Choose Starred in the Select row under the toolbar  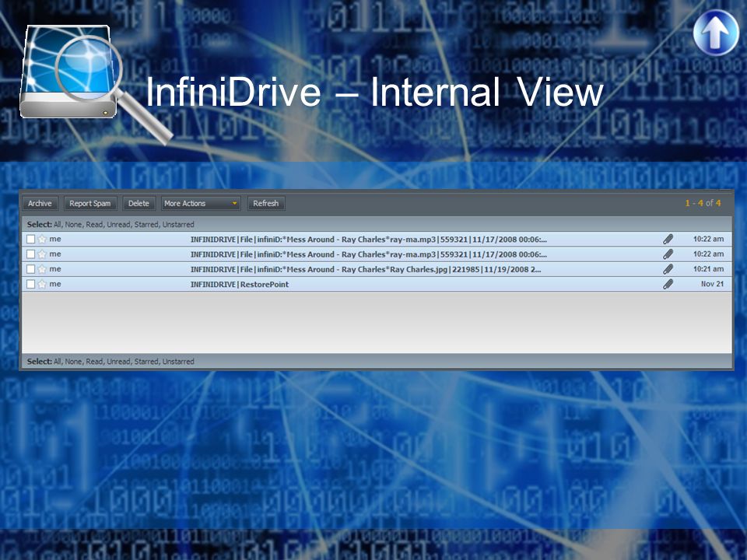pyautogui.click(x=147, y=224)
